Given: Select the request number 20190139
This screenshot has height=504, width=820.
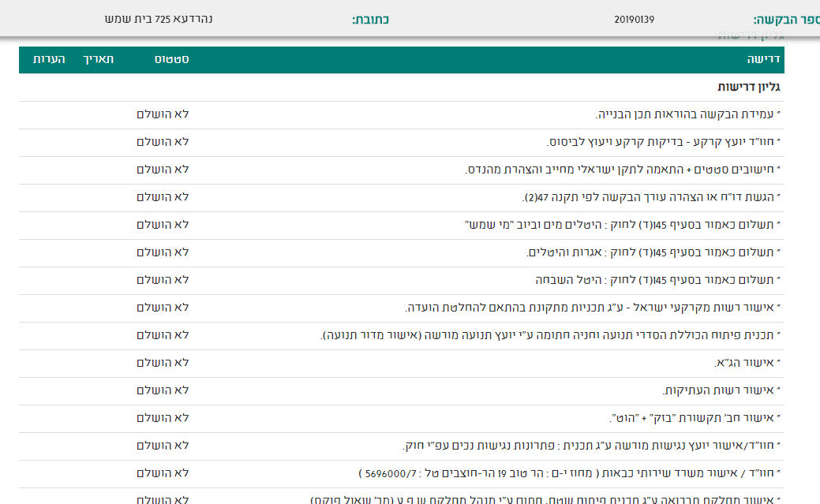Looking at the screenshot, I should 634,20.
